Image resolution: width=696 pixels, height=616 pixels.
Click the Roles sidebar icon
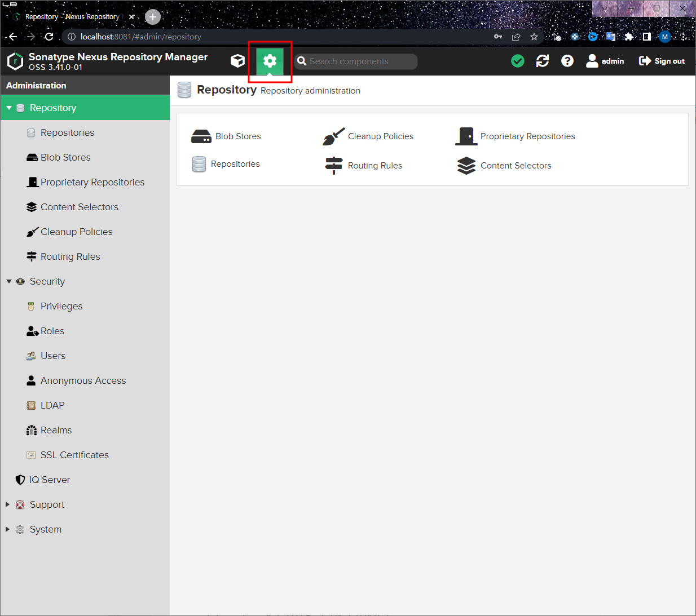tap(32, 331)
